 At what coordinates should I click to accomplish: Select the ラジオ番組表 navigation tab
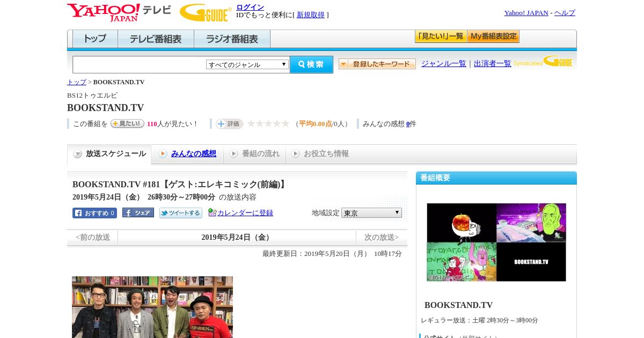[x=232, y=39]
